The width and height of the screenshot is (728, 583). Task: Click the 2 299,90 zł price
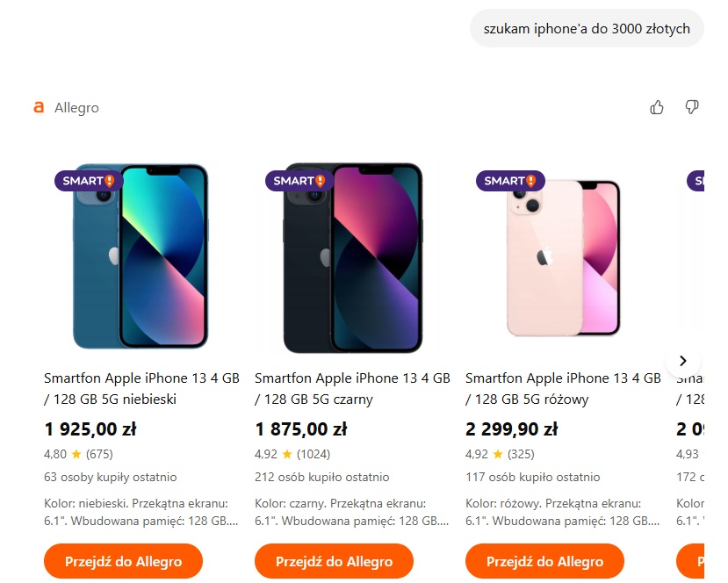pos(512,429)
